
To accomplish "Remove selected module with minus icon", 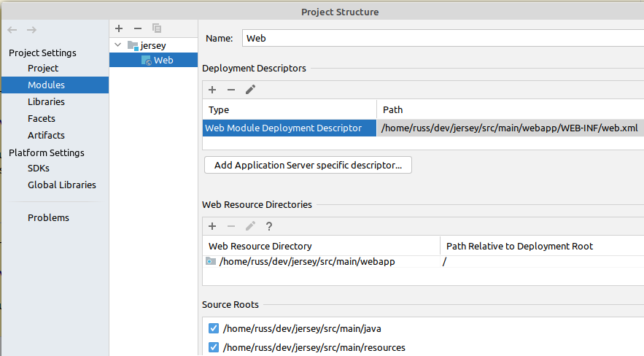I will point(138,28).
